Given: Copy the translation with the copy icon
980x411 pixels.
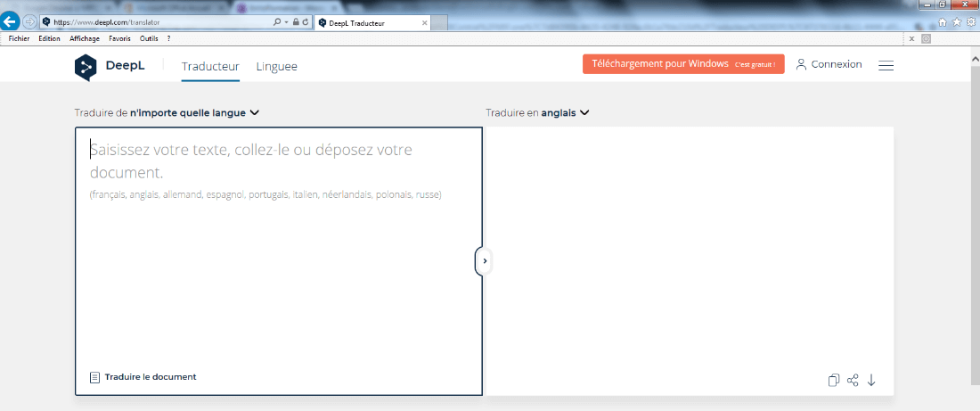Looking at the screenshot, I should click(833, 380).
